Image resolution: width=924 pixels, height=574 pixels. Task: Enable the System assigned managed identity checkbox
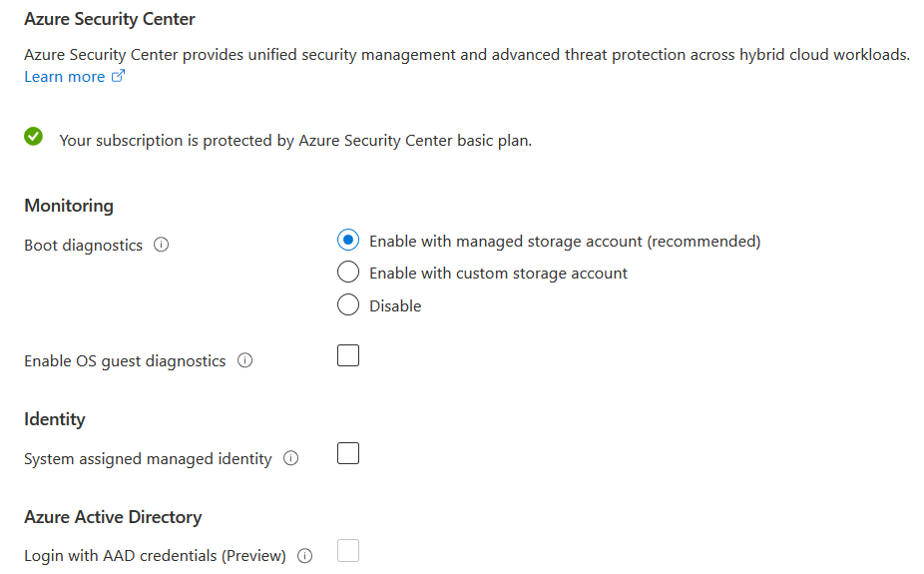[x=348, y=454]
